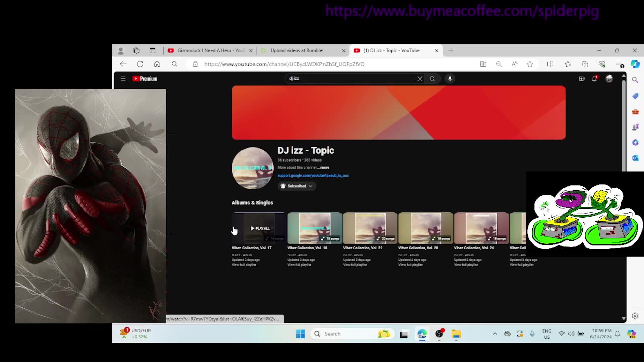644x362 pixels.
Task: Open split screen view
Action: pos(550,64)
